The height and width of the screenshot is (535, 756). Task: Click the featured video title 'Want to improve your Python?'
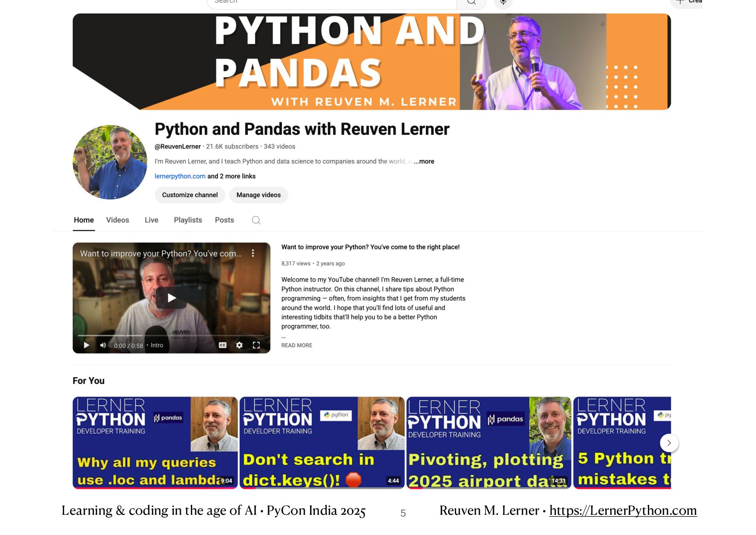(370, 247)
